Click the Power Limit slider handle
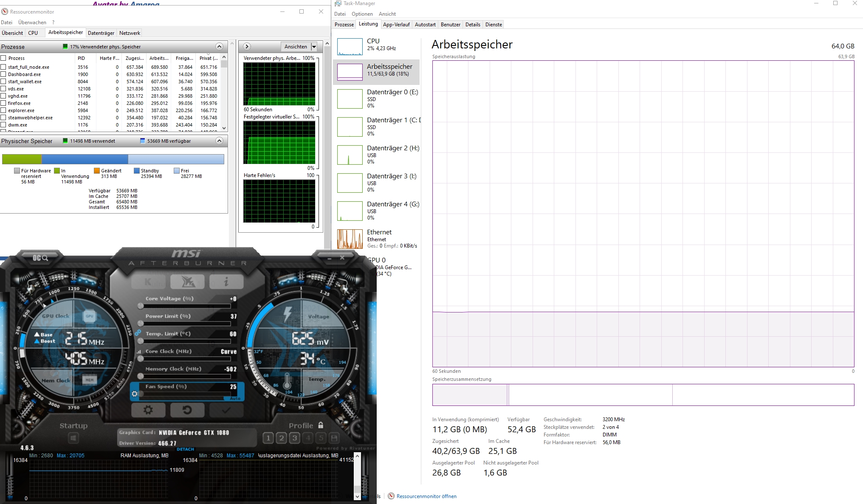The image size is (863, 504). tap(141, 324)
